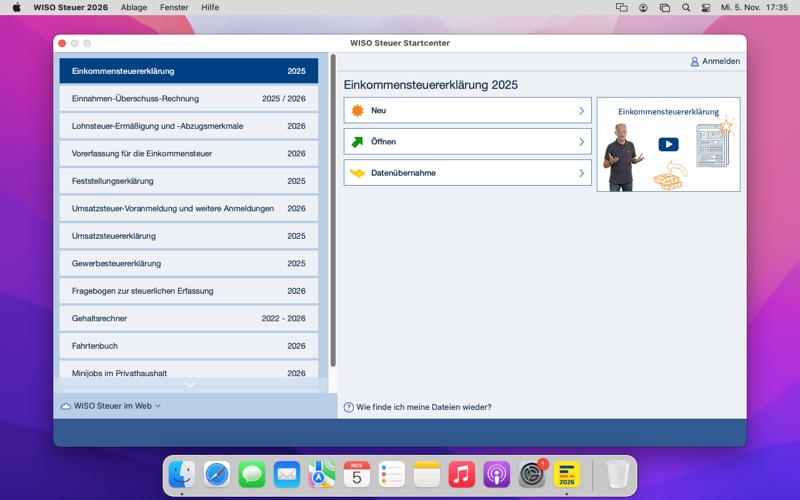Start Datenübernahme from previous year
The height and width of the screenshot is (500, 800).
467,173
